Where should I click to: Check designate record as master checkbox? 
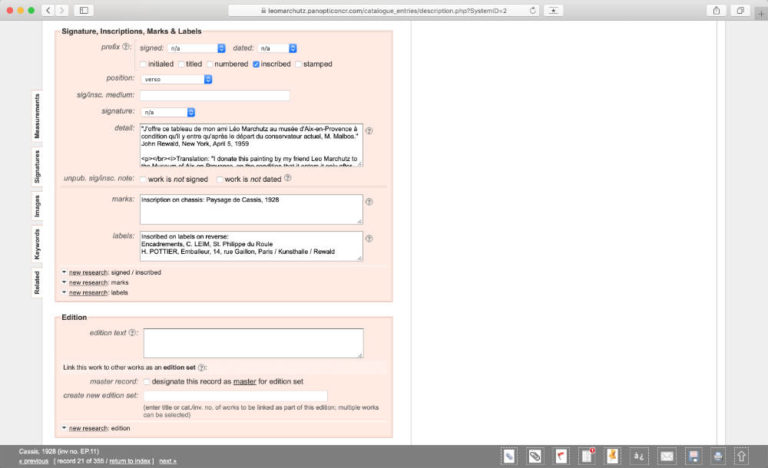(147, 381)
